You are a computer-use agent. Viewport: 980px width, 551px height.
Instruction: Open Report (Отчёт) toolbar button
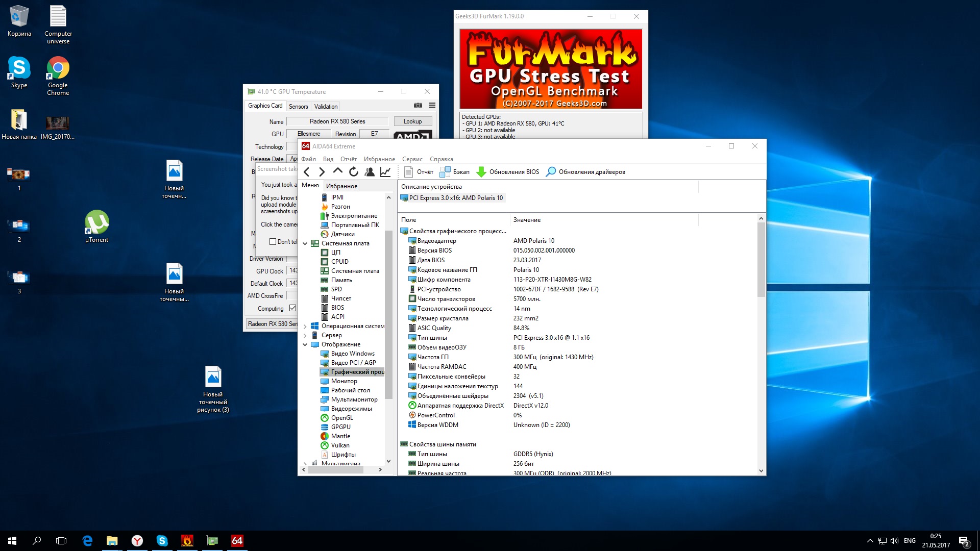pyautogui.click(x=419, y=172)
